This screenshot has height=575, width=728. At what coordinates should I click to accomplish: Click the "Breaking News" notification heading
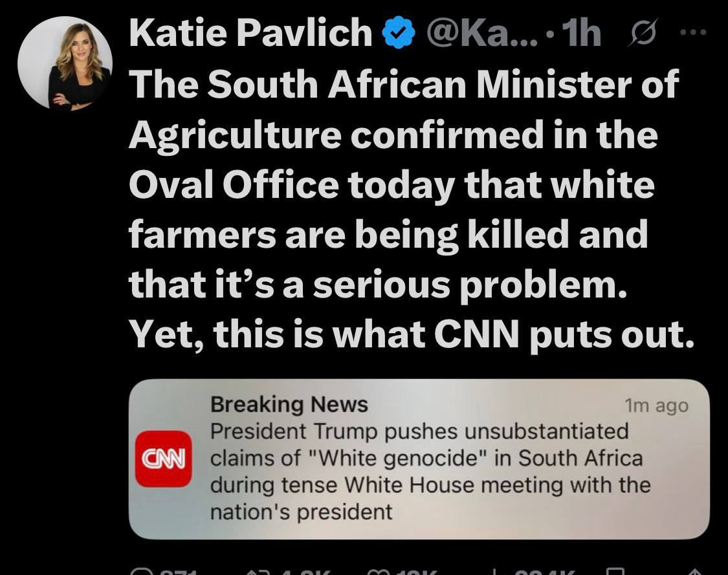[x=289, y=405]
